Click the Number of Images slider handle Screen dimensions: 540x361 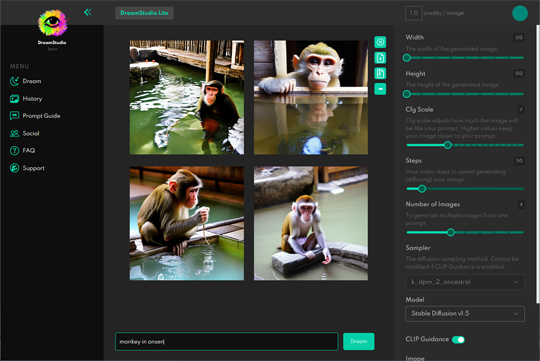coord(450,233)
